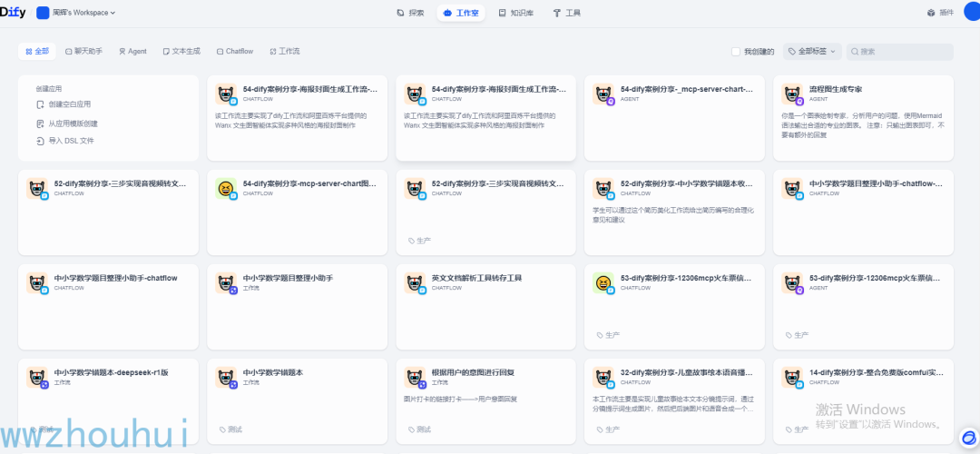
Task: Click robot icon of 32-dify 儿童故事绘本 app
Action: pos(603,377)
